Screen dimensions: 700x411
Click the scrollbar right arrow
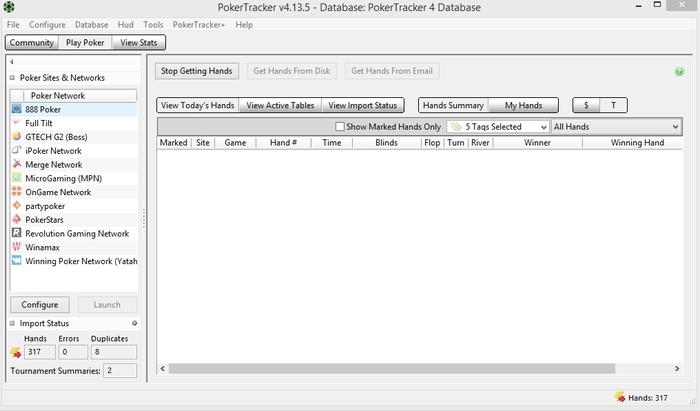677,369
